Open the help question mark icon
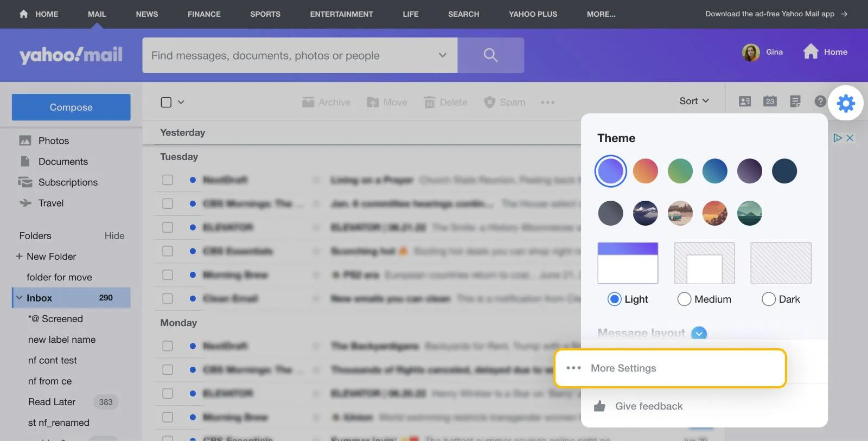Screen dimensions: 868x441 pos(820,101)
